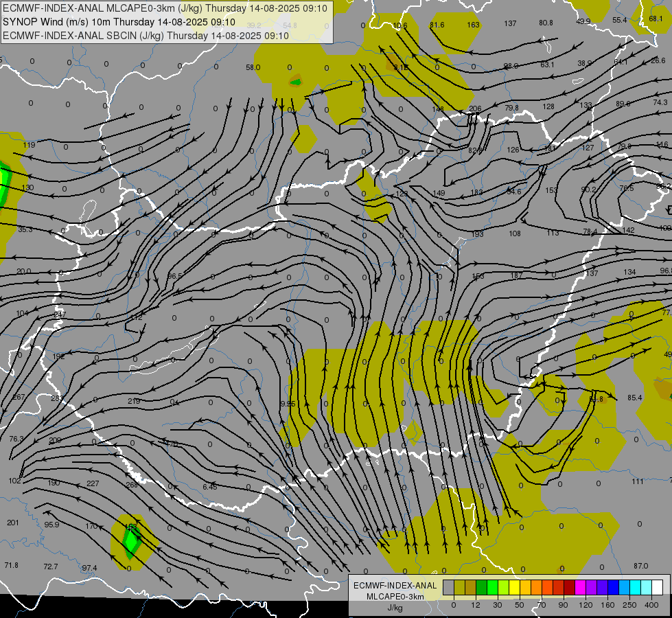672x618 pixels.
Task: Click the legend scale label 50
Action: click(519, 605)
